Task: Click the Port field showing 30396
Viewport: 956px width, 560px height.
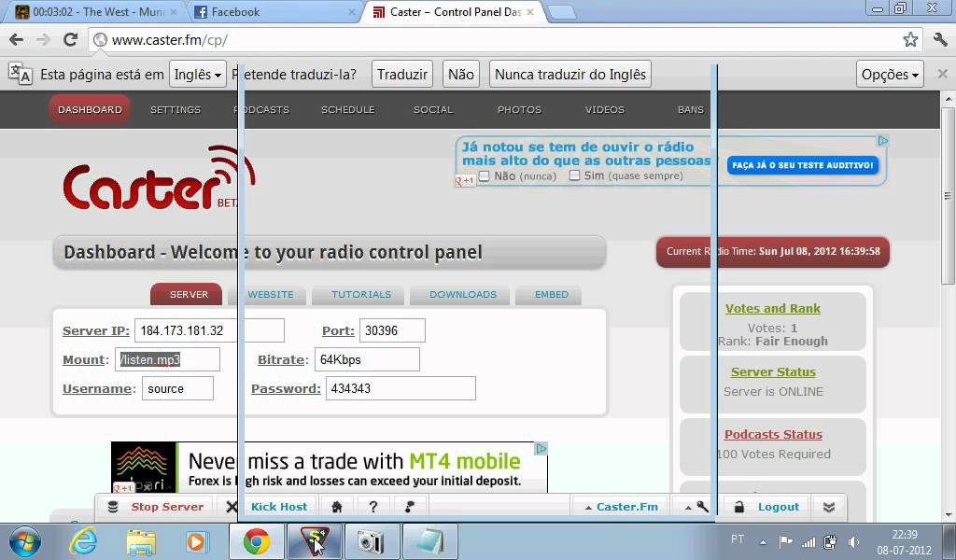Action: tap(392, 330)
